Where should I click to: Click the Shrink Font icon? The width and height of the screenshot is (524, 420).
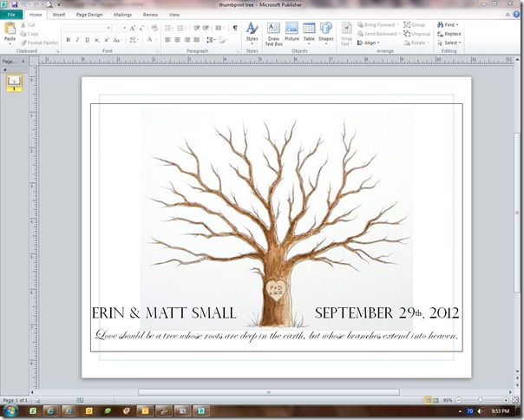[141, 28]
